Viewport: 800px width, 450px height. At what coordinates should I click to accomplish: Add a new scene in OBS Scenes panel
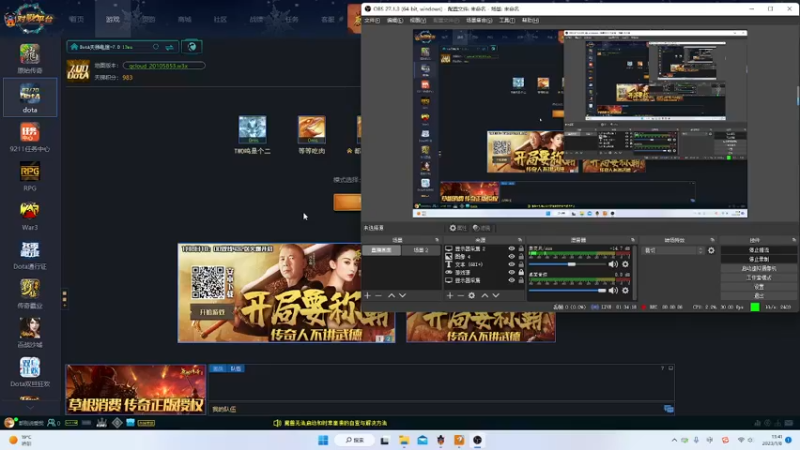click(367, 295)
